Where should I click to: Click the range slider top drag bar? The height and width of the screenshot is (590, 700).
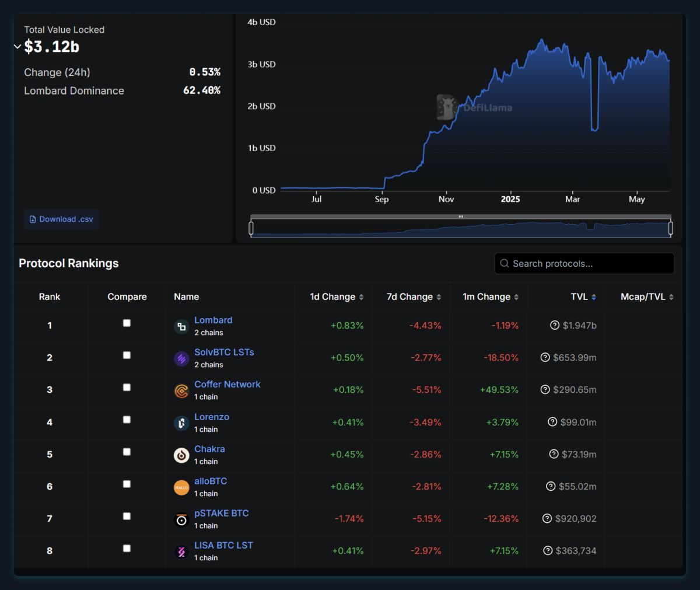click(461, 217)
